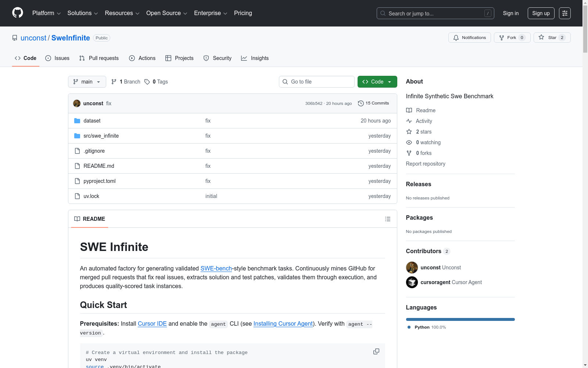Click the Python language bar

tap(460, 319)
